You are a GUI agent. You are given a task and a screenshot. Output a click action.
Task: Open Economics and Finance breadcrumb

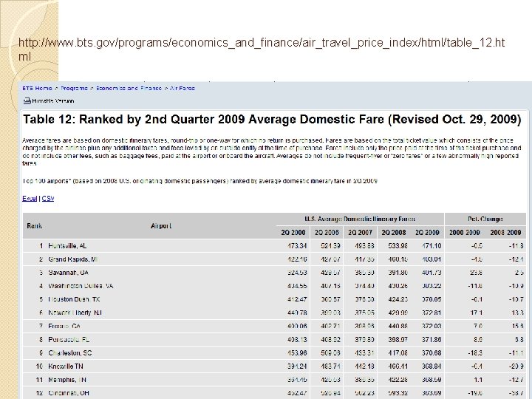[129, 88]
